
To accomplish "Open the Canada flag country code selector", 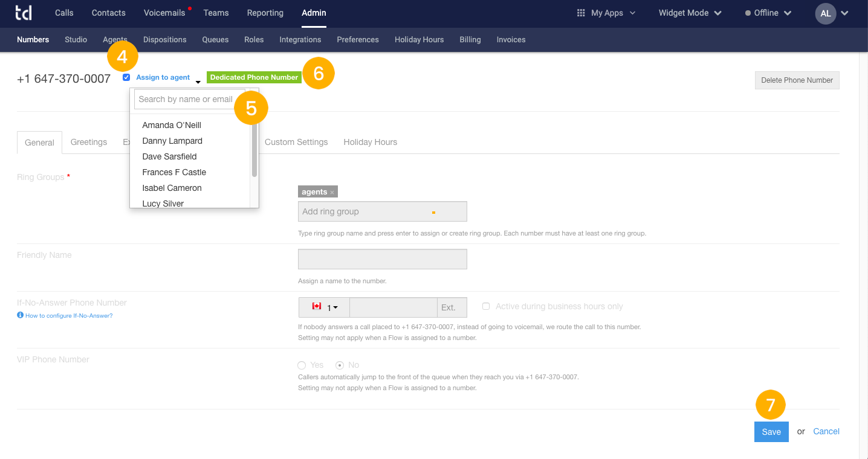I will 324,307.
